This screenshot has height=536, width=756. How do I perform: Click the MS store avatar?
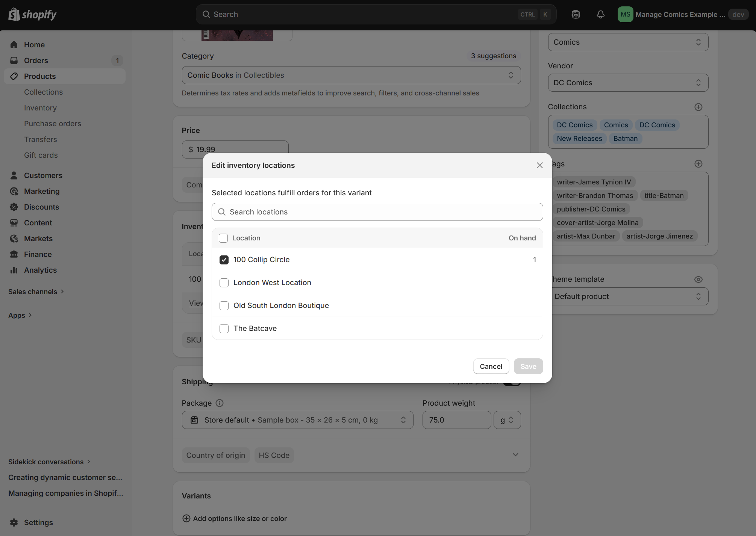click(625, 14)
